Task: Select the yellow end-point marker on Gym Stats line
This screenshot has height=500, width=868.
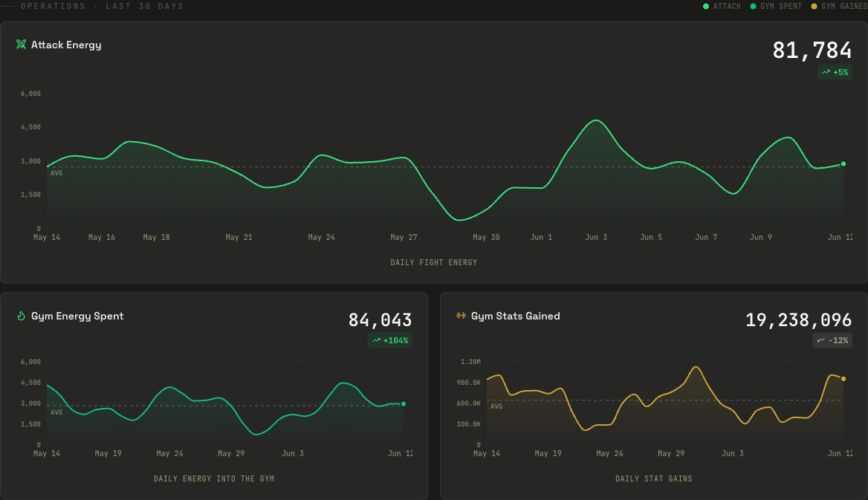Action: coord(843,379)
